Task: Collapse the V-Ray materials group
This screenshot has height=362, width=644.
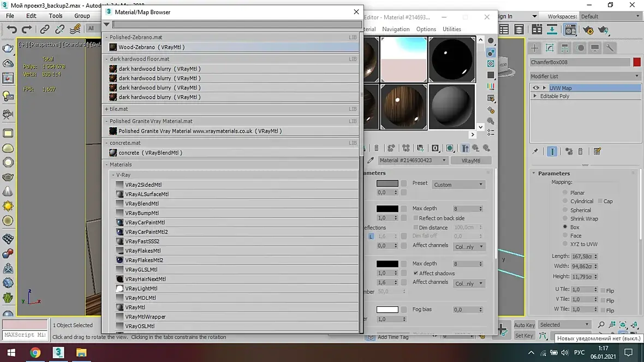Action: click(x=114, y=175)
